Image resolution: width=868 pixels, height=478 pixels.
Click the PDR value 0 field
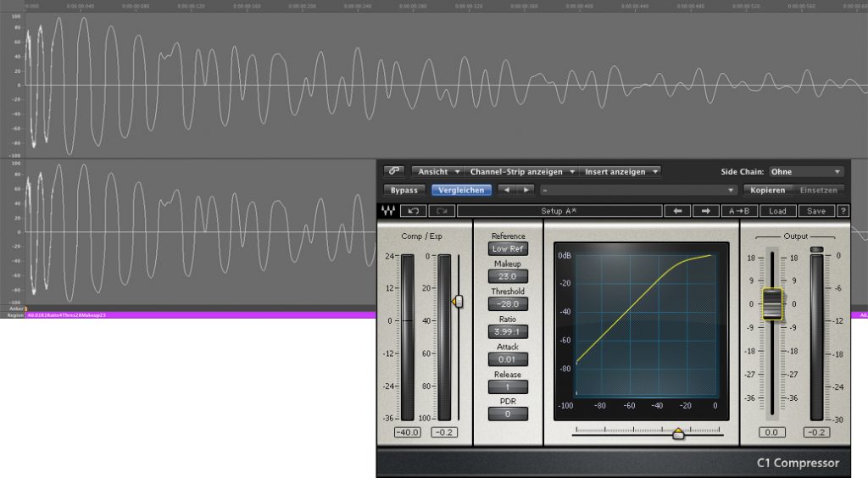coord(508,414)
